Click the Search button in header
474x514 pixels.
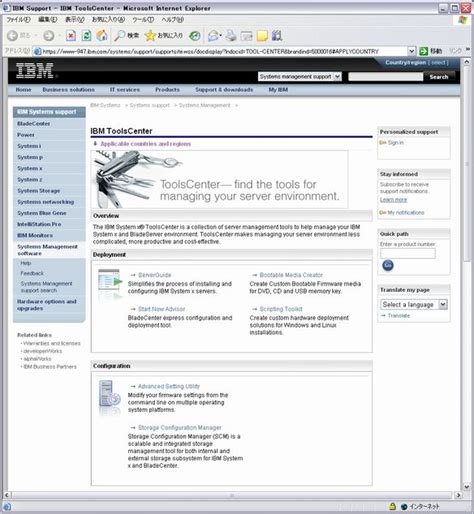(x=439, y=77)
